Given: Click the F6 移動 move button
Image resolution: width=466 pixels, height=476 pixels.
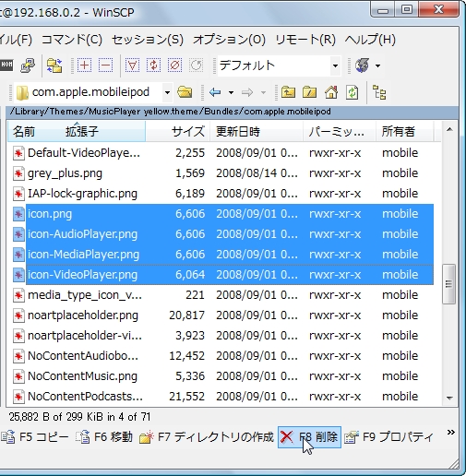Looking at the screenshot, I should pos(103,436).
